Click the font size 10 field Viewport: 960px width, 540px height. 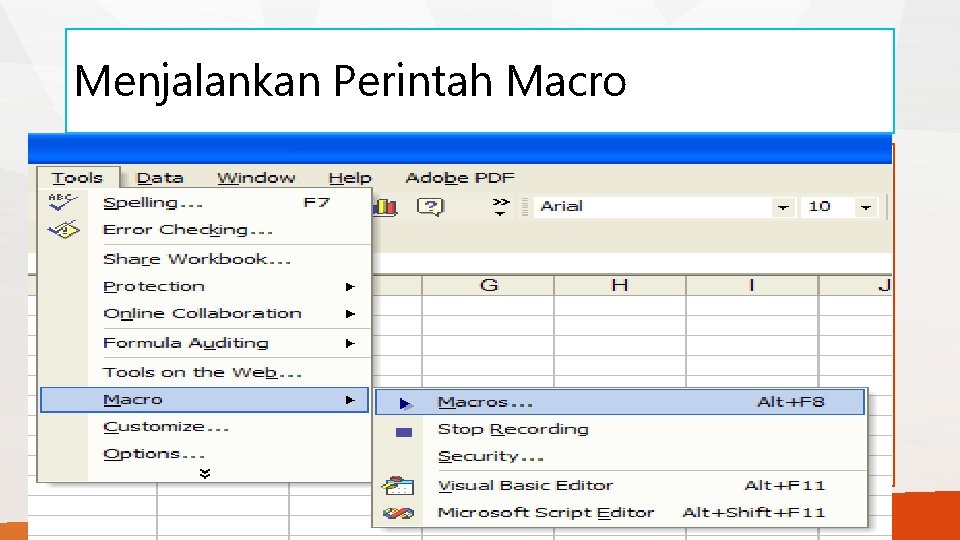[x=828, y=207]
